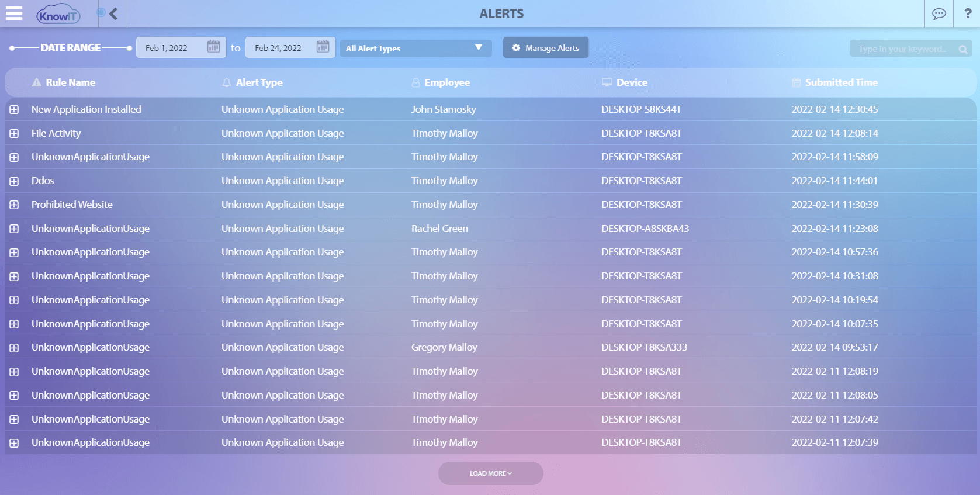Expand the Rachel Green alert row

pyautogui.click(x=14, y=229)
